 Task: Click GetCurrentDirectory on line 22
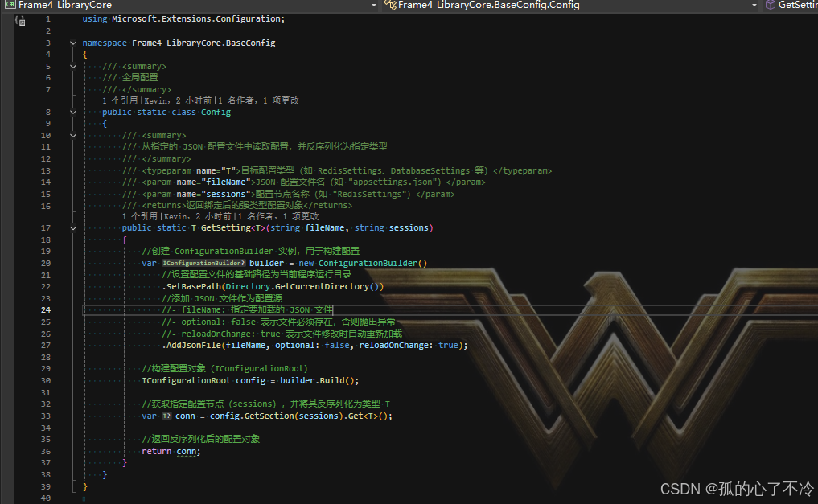[x=322, y=287]
